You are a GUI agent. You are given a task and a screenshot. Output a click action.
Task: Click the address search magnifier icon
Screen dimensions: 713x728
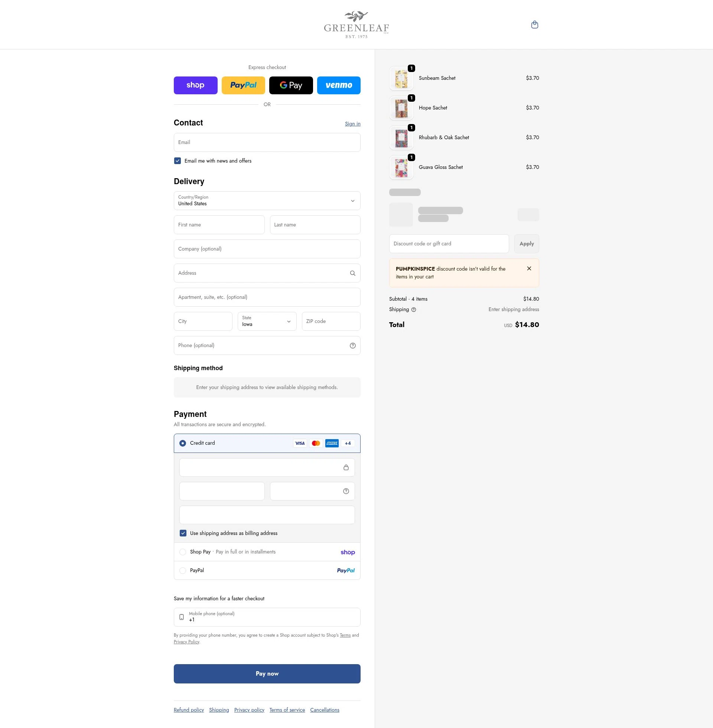coord(352,273)
